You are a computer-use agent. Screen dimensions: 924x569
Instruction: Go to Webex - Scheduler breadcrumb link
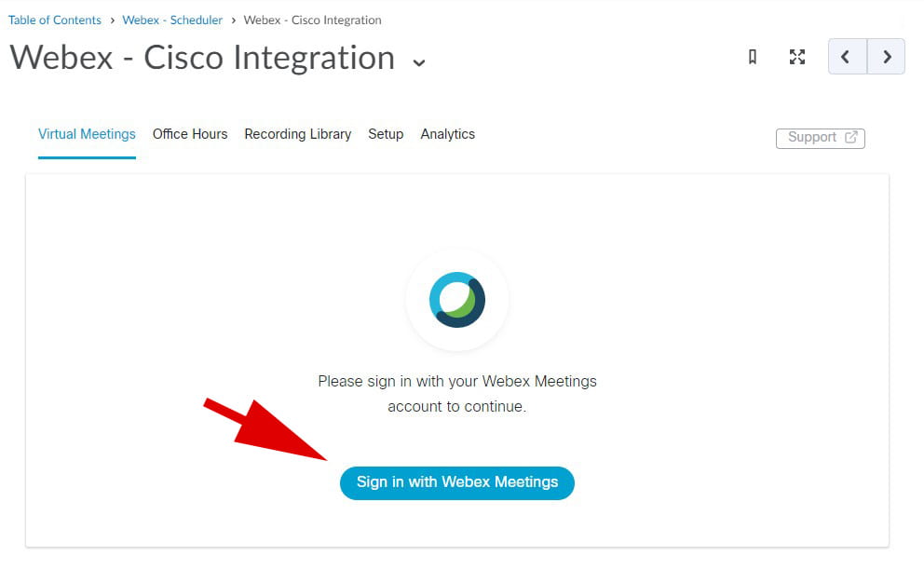tap(172, 20)
